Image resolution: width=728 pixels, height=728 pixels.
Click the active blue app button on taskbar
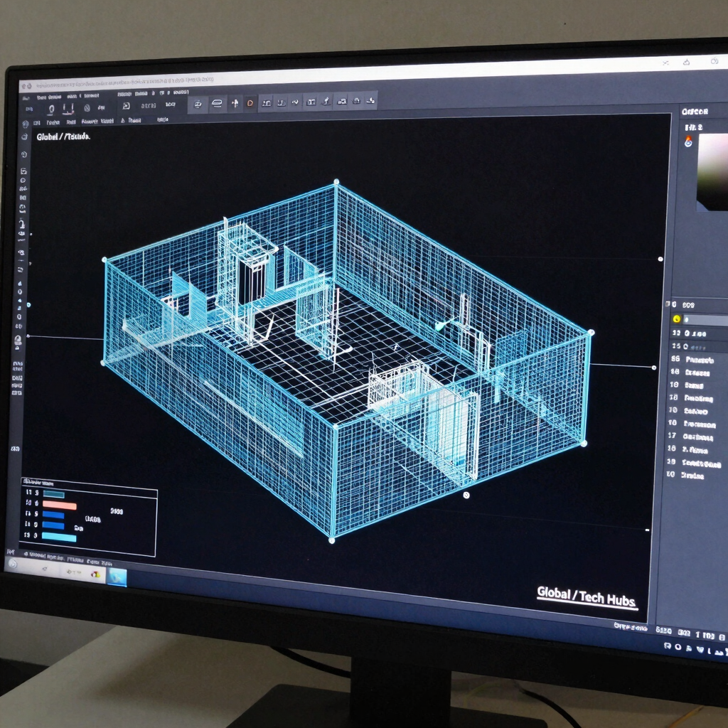click(x=117, y=577)
